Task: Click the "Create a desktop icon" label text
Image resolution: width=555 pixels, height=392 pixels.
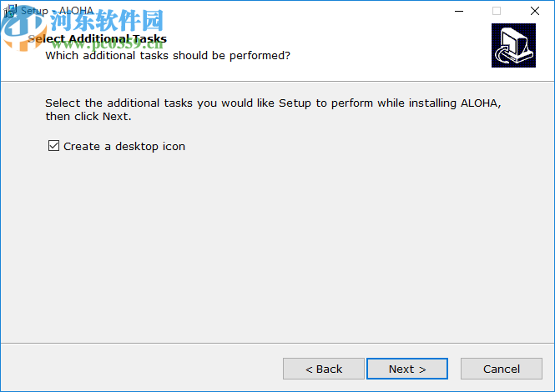Action: [x=124, y=146]
